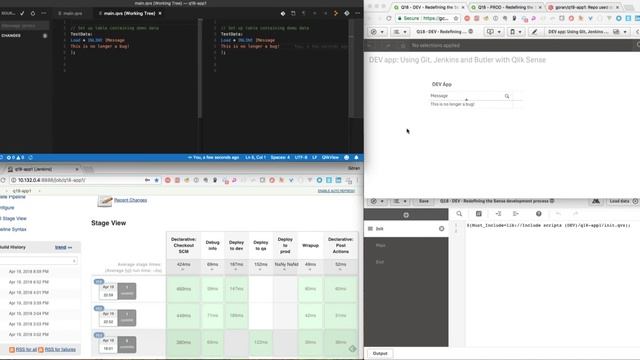640x360 pixels.
Task: Open RSS for all feed link
Action: tap(26, 349)
